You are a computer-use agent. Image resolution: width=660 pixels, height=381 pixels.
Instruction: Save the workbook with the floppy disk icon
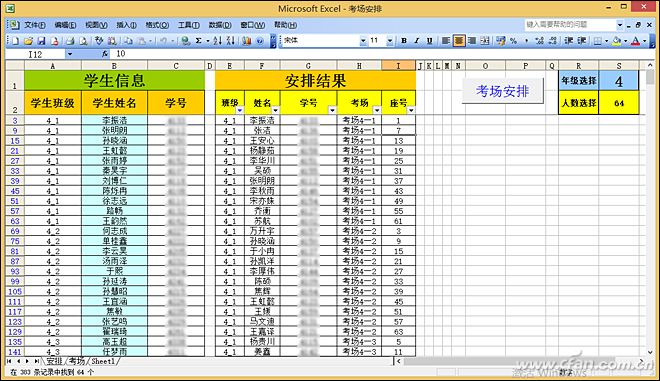[x=41, y=41]
